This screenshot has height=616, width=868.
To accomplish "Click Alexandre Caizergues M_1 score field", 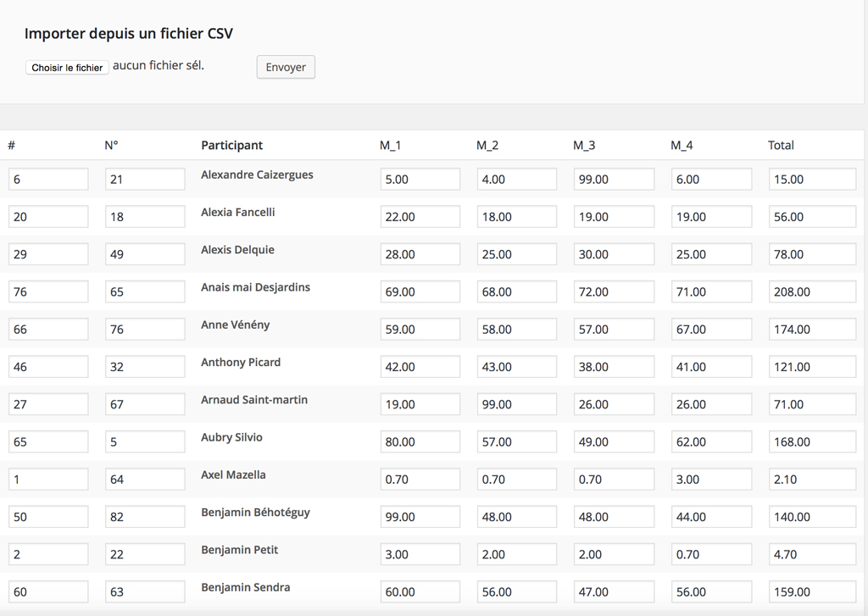I will click(420, 180).
